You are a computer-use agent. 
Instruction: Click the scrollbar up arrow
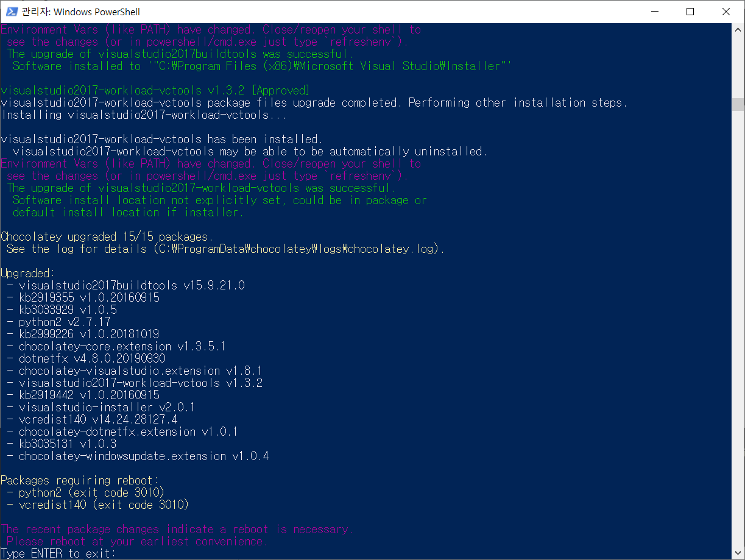[x=738, y=29]
